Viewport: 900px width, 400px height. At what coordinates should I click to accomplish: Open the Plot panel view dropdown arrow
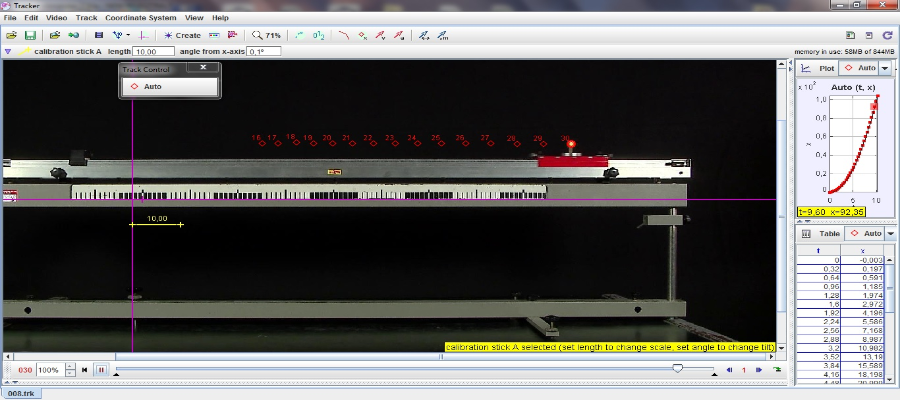(x=886, y=68)
